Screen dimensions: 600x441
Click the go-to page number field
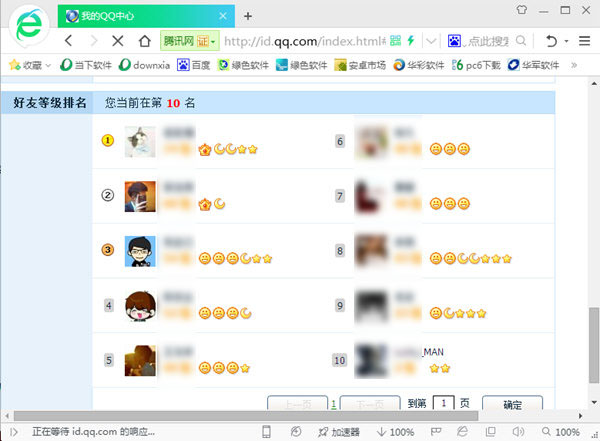pos(443,403)
